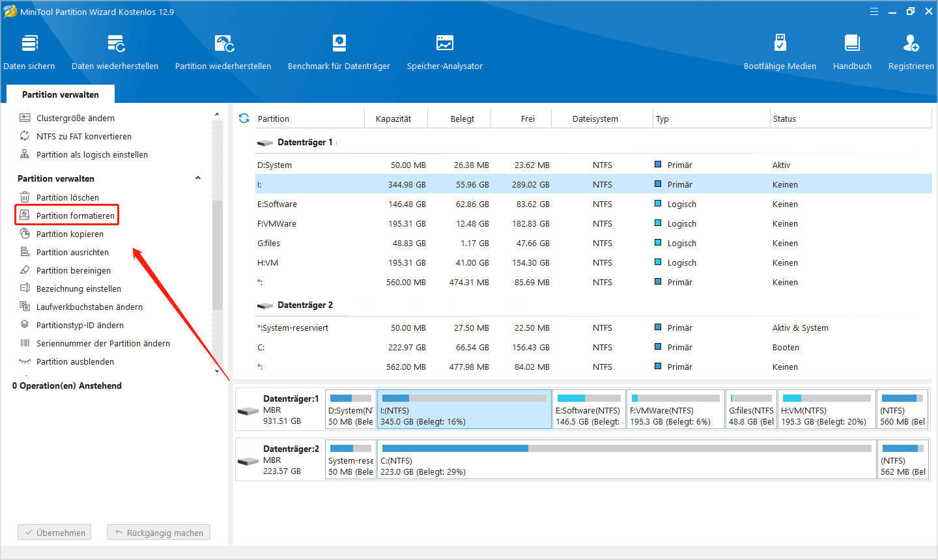
Task: Select System-reserviert block in disk 2 map
Action: click(350, 459)
